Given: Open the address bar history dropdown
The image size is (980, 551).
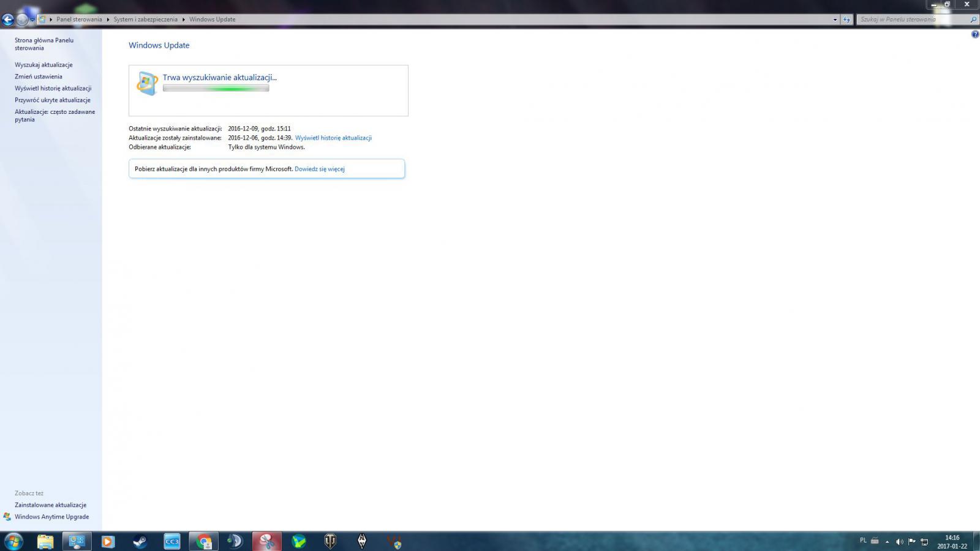Looking at the screenshot, I should [x=835, y=20].
